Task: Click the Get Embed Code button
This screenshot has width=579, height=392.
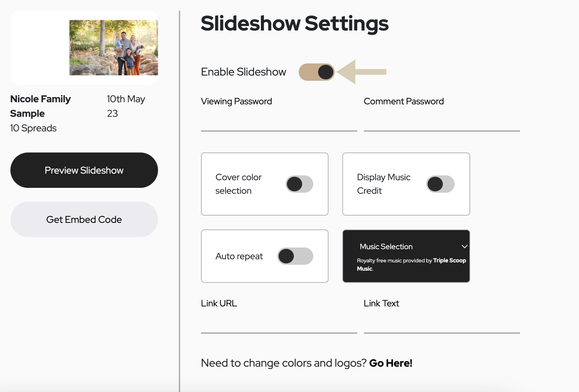Action: click(84, 219)
